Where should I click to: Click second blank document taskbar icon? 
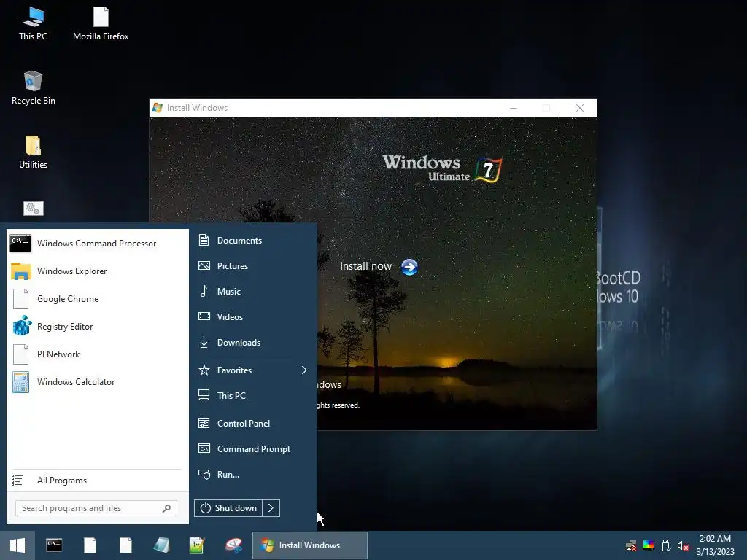pos(125,545)
